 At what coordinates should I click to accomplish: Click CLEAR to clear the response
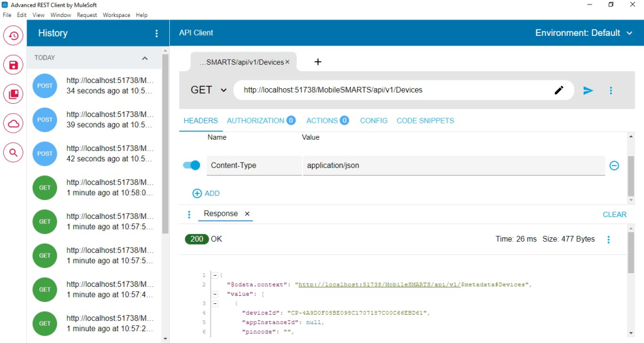(x=614, y=215)
